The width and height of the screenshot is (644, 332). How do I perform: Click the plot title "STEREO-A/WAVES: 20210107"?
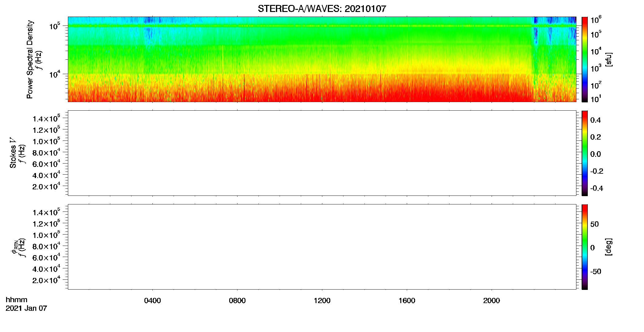pyautogui.click(x=322, y=9)
